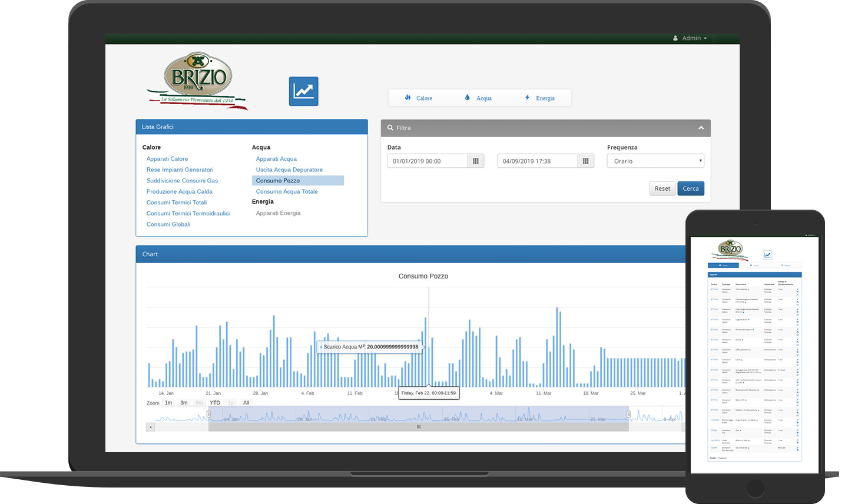This screenshot has width=848, height=504.
Task: Select the 1m zoom range
Action: [168, 403]
